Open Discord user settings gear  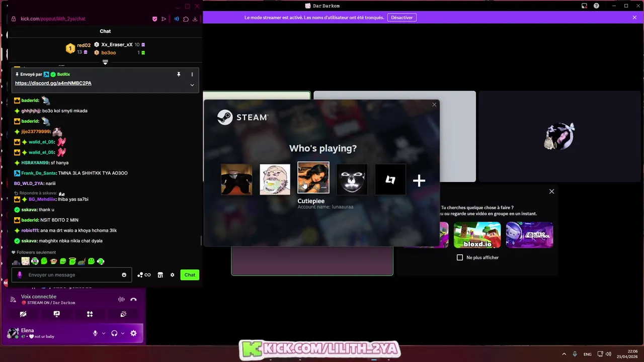(x=133, y=333)
